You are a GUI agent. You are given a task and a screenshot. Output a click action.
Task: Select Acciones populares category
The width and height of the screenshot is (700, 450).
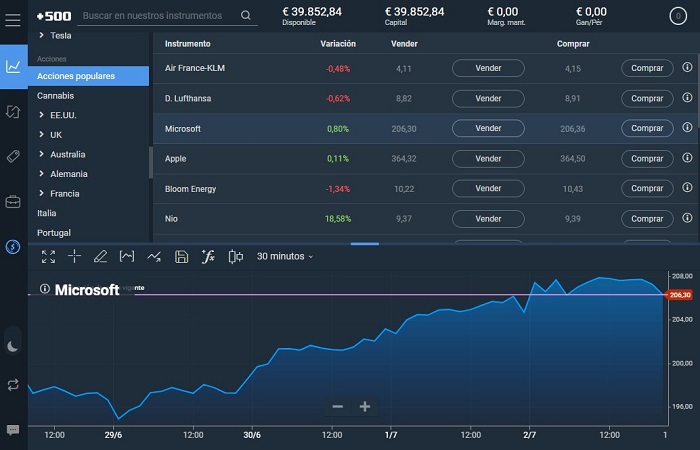point(88,76)
